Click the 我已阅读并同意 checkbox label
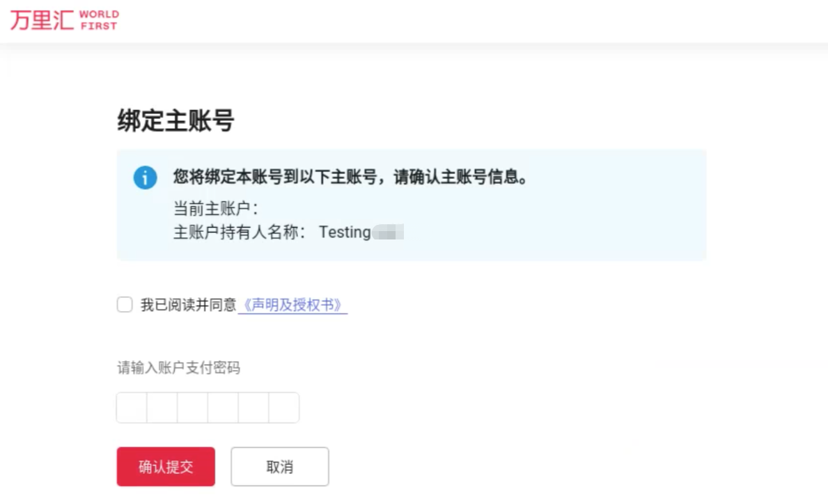828x504 pixels. (188, 305)
